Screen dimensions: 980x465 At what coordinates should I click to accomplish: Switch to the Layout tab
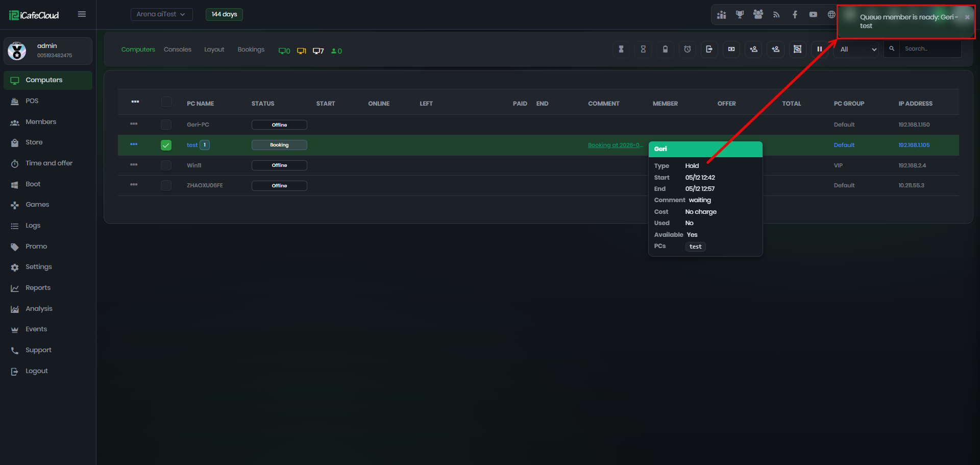tap(214, 50)
